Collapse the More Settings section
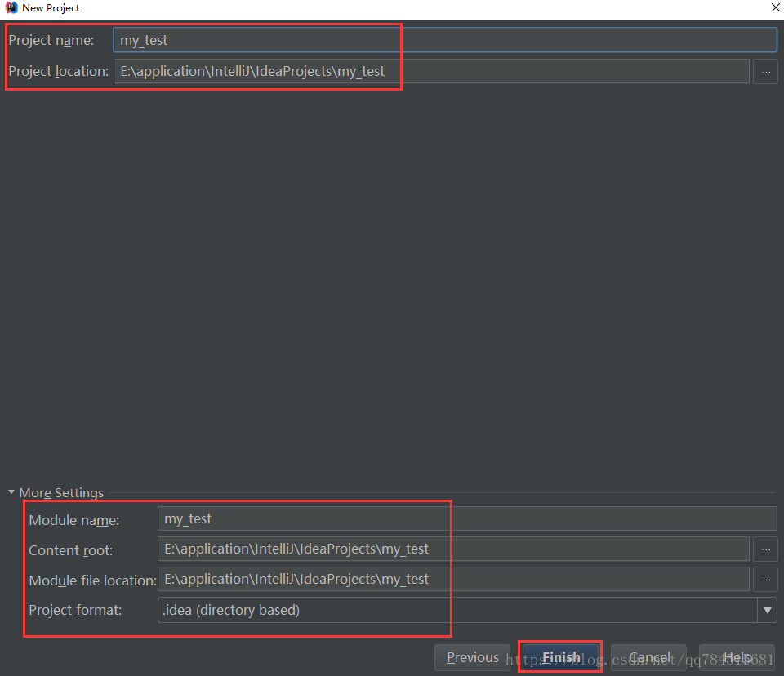 11,492
